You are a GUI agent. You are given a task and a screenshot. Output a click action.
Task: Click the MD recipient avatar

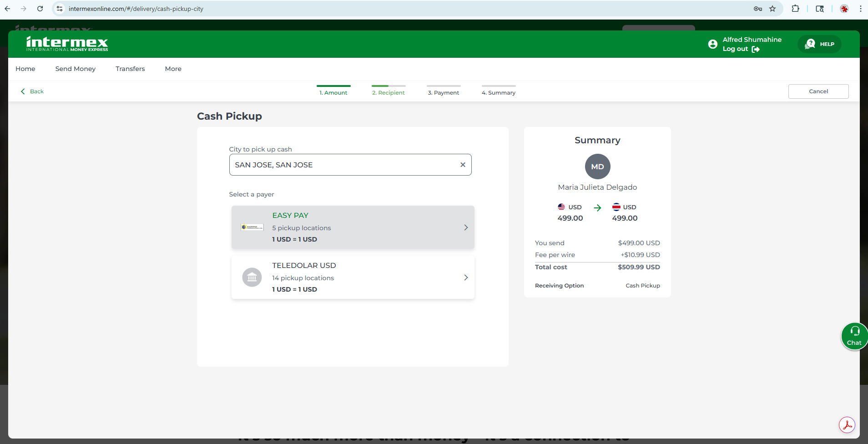597,166
